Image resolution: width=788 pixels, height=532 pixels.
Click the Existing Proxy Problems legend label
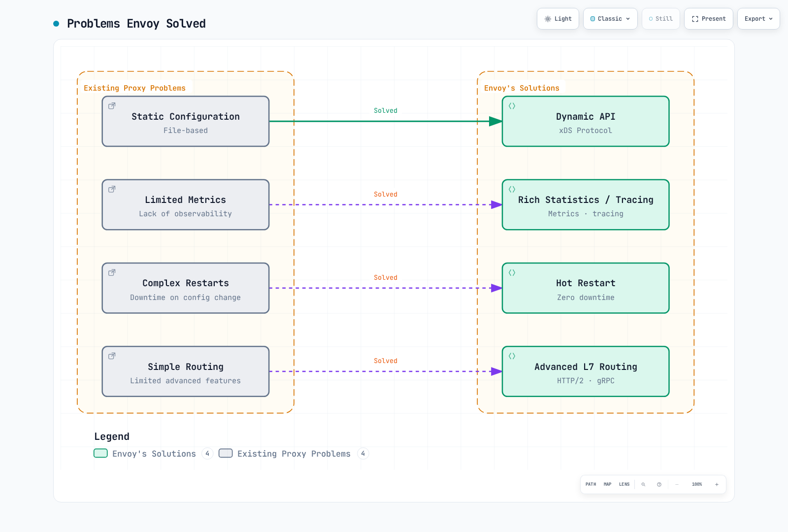pyautogui.click(x=294, y=454)
